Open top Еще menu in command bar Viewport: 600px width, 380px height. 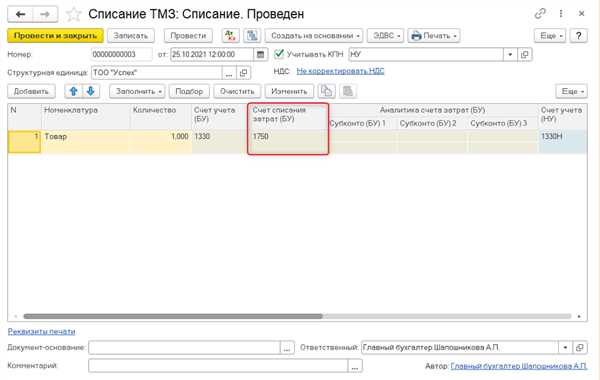(550, 36)
